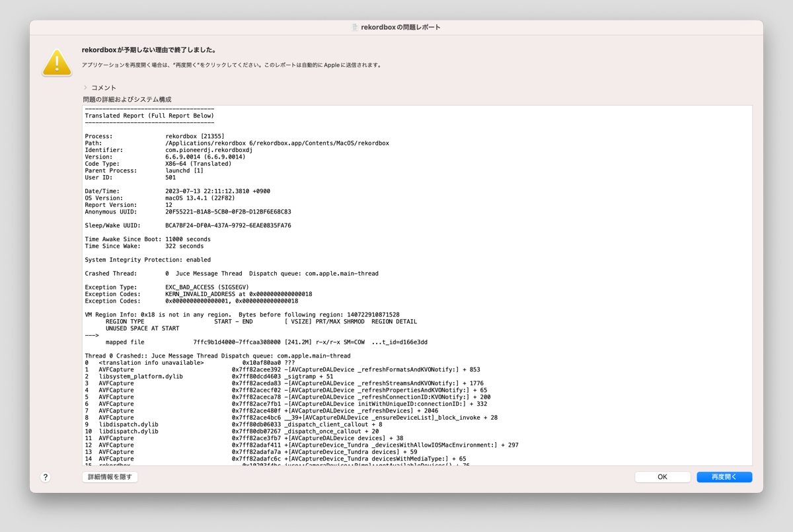This screenshot has height=532, width=793.
Task: Click the headline saying rekordbox quit unexpectedly
Action: 149,50
